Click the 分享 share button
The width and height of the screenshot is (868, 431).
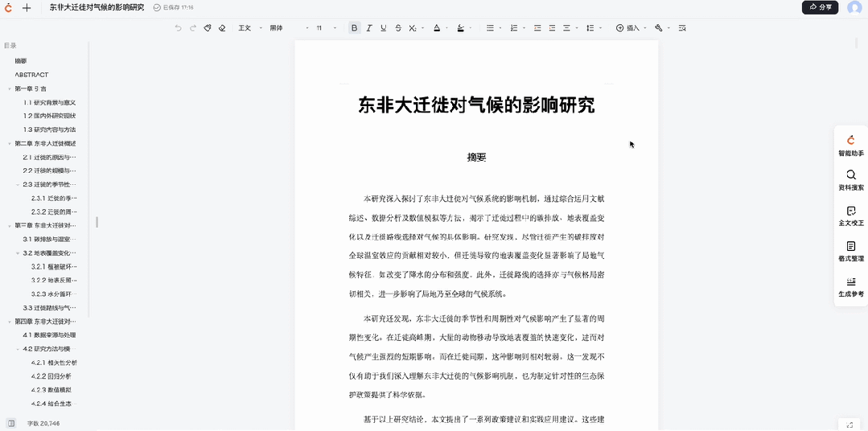click(820, 7)
